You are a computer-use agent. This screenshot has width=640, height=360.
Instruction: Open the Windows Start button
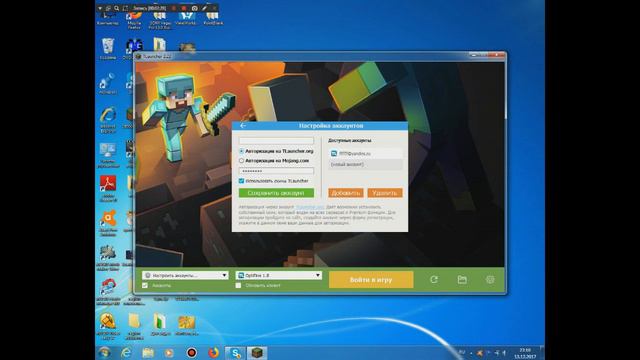tap(104, 353)
